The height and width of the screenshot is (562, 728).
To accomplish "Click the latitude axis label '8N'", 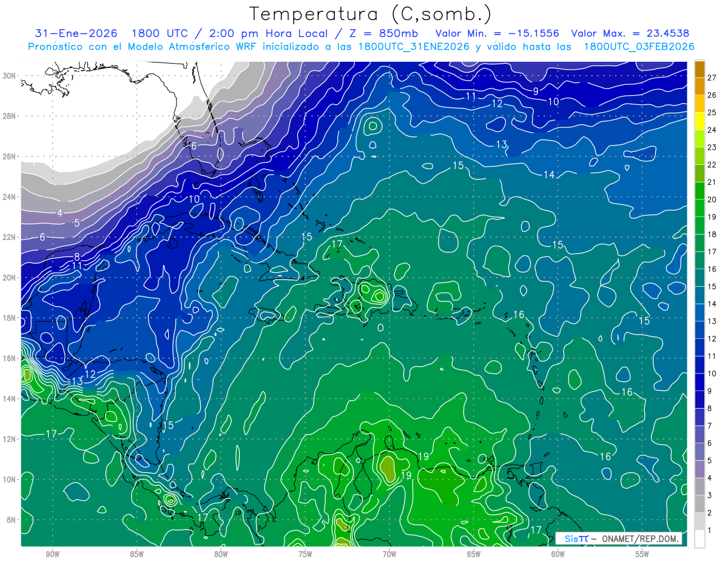I will pyautogui.click(x=12, y=520).
